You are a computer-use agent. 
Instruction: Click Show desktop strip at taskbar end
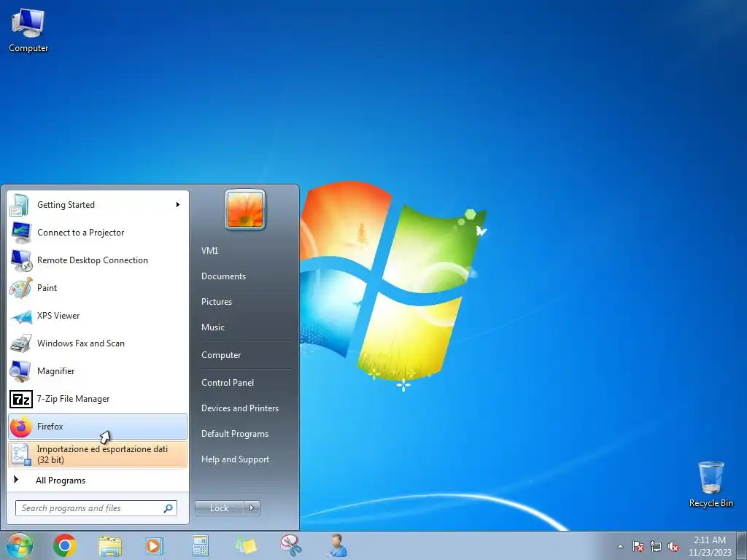point(742,546)
